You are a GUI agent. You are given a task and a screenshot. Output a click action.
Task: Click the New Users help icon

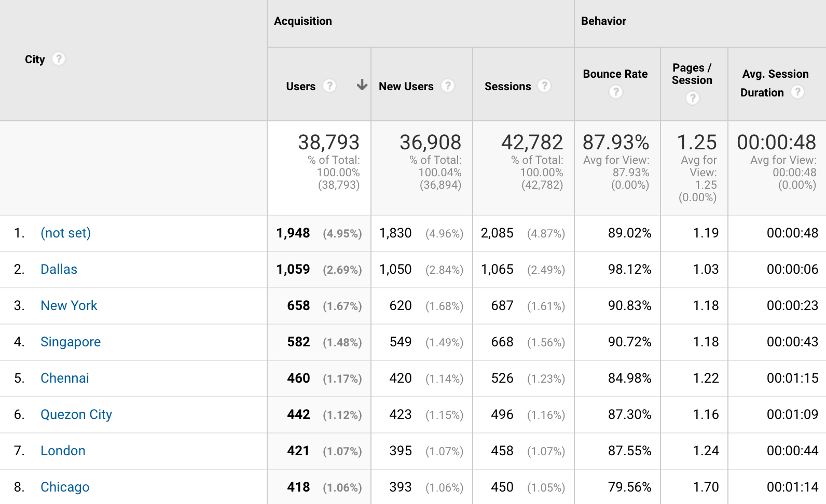click(448, 86)
